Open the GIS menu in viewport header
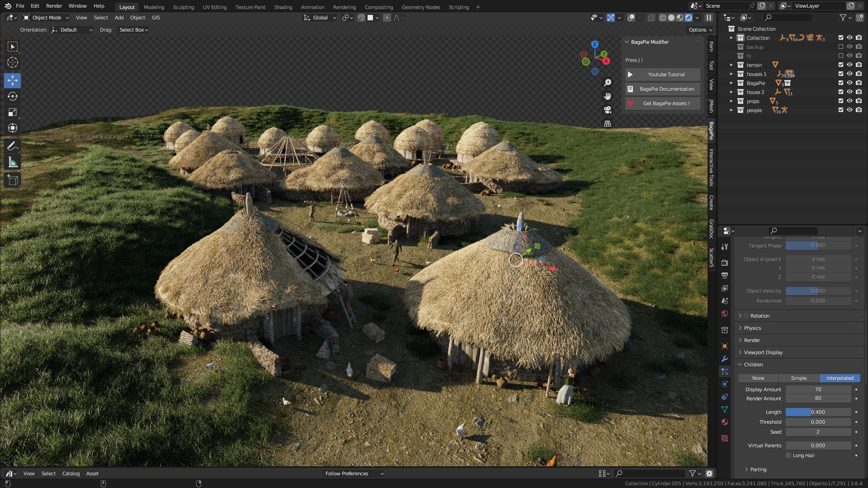Image resolution: width=868 pixels, height=488 pixels. pos(156,18)
